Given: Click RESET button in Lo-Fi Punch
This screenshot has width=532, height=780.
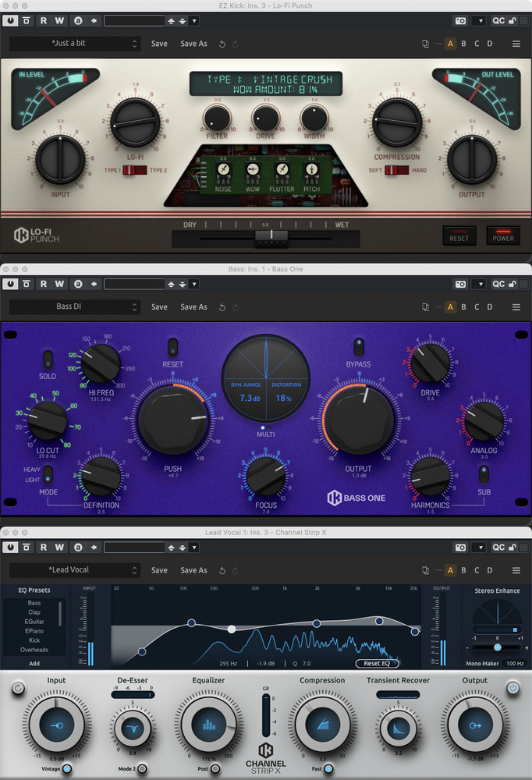Looking at the screenshot, I should pos(459,235).
